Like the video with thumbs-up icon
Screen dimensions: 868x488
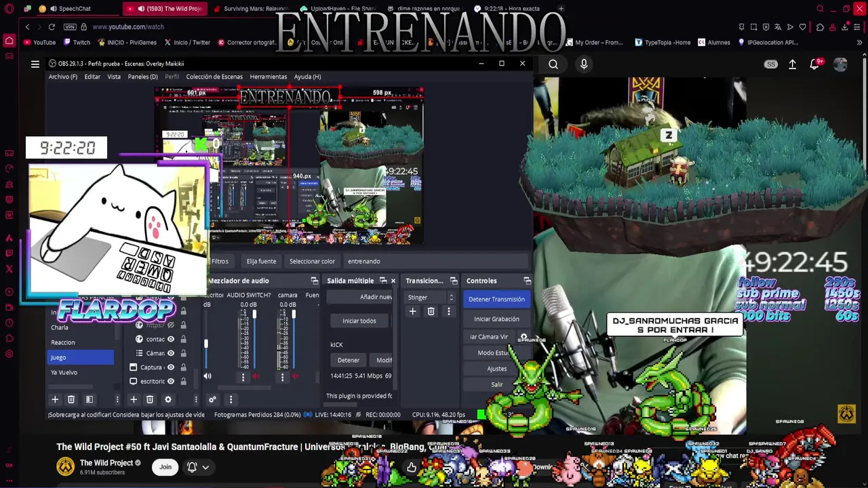coord(412,467)
